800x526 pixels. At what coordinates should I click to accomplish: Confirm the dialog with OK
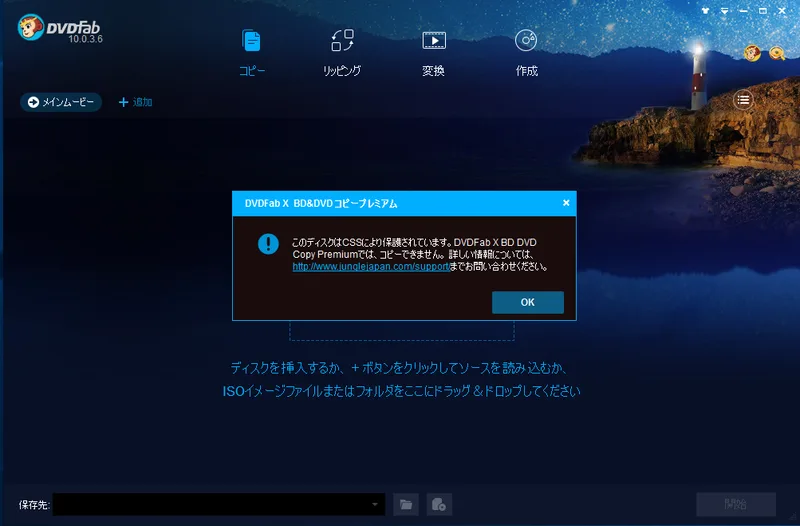click(528, 302)
